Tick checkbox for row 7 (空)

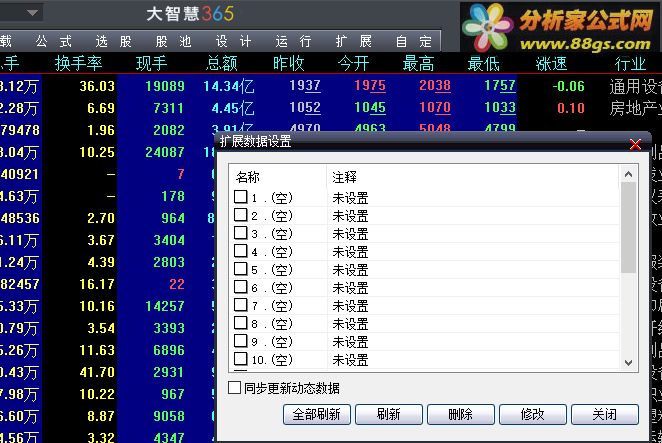tap(241, 304)
